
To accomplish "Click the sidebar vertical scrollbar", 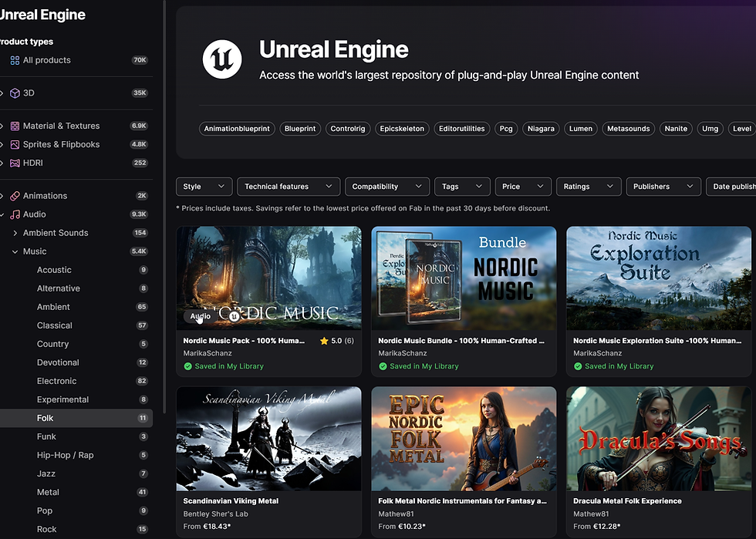I will tap(164, 207).
